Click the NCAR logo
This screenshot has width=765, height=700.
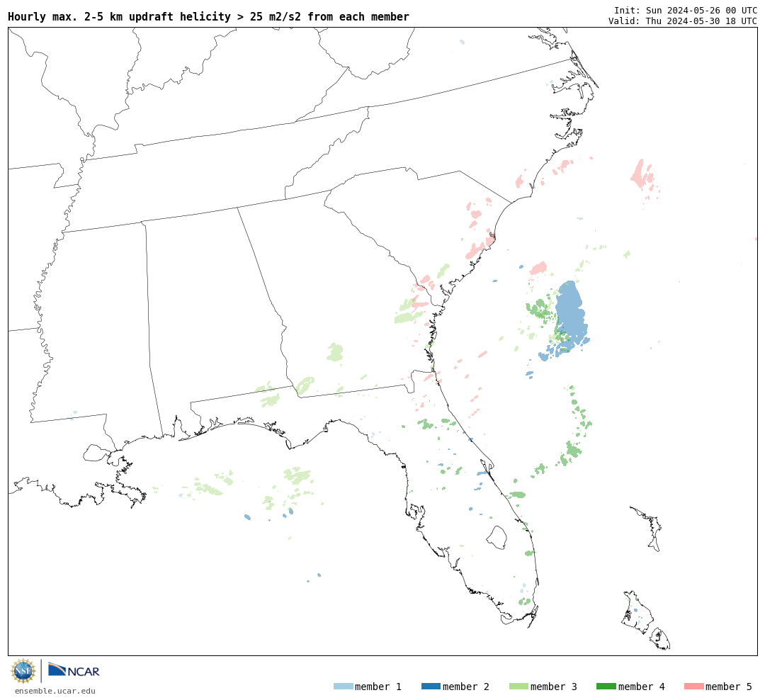pos(74,670)
